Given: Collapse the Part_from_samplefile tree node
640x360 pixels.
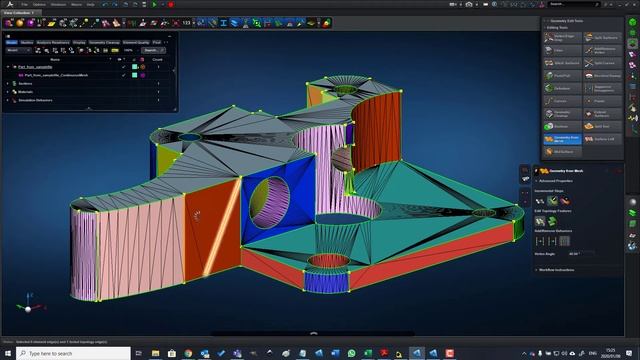Looking at the screenshot, I should click(8, 67).
